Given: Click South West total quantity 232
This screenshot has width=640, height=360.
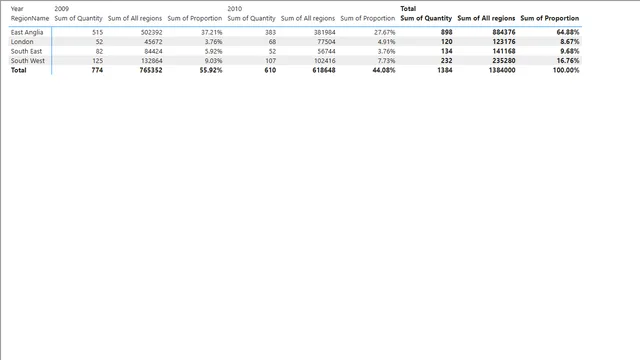Looking at the screenshot, I should (x=447, y=60).
